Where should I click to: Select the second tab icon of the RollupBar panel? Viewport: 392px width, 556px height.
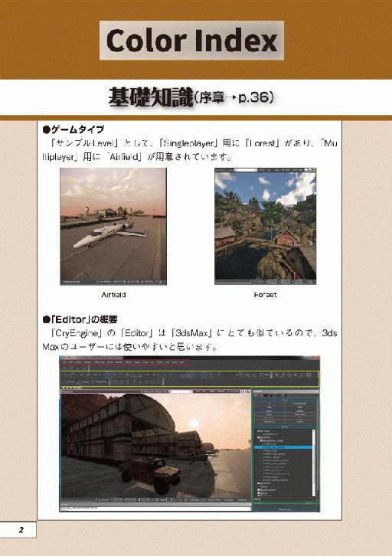pos(262,395)
